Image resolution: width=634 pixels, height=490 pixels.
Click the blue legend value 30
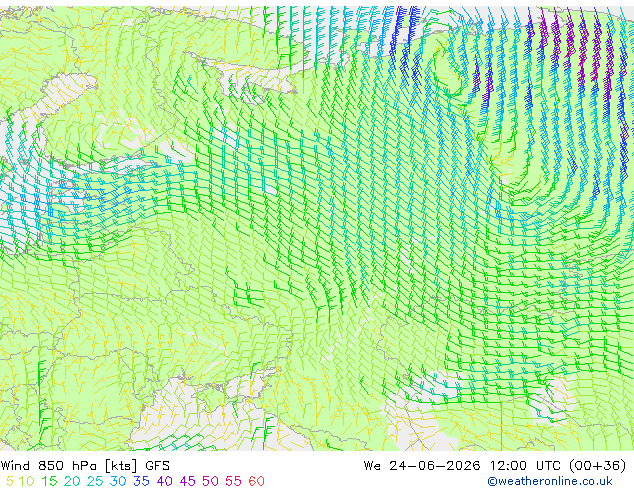click(118, 481)
